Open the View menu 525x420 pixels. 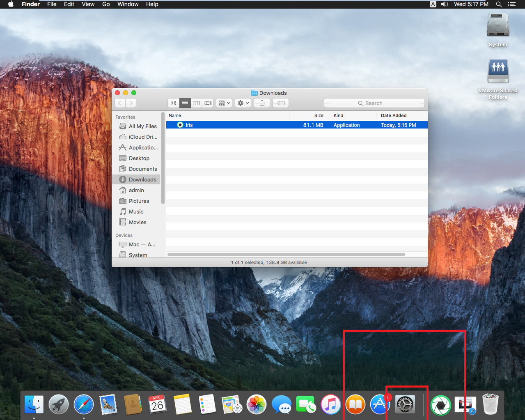88,4
